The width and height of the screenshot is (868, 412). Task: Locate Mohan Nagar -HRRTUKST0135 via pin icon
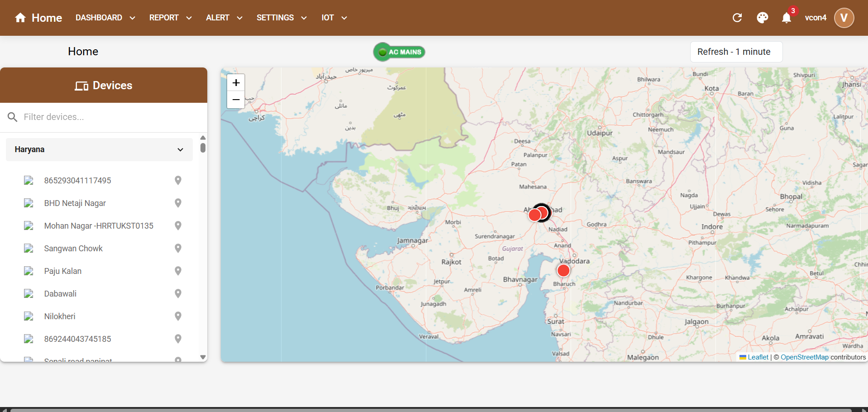[x=178, y=226]
